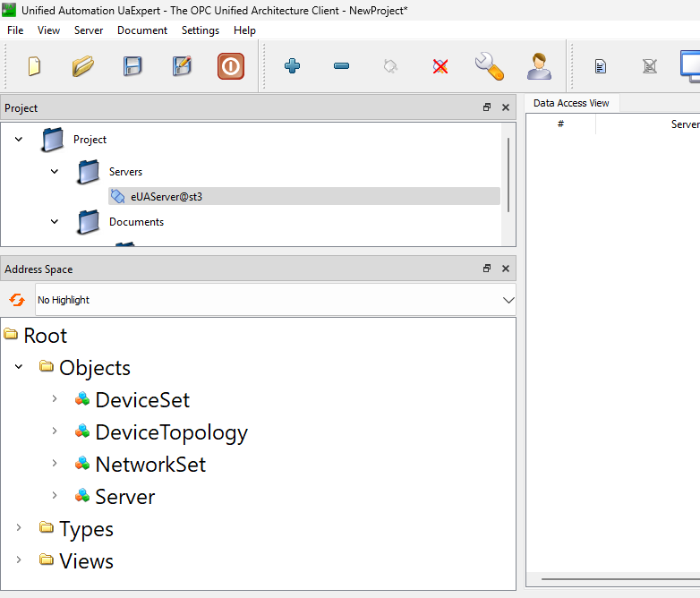The image size is (700, 598).
Task: Collapse the Objects folder
Action: click(19, 367)
